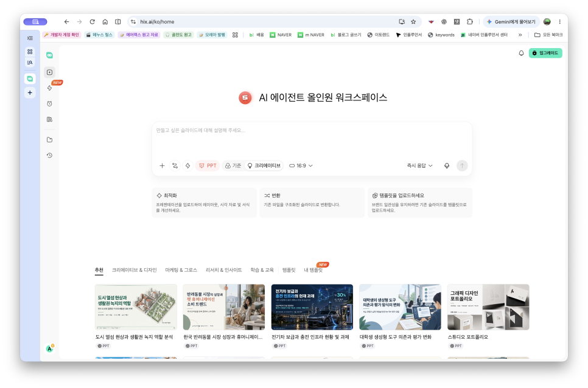This screenshot has width=588, height=388.
Task: Click the hix.ai/ko/home address bar
Action: [x=262, y=22]
